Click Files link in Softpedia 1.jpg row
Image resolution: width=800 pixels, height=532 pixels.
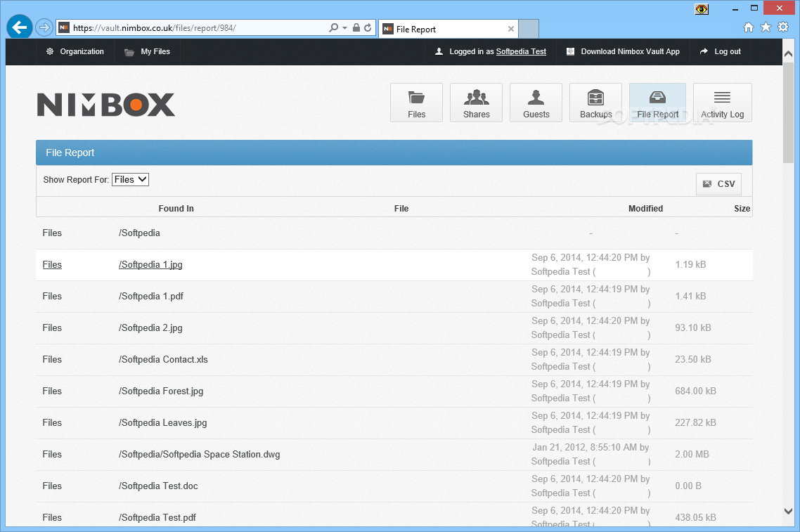tap(52, 265)
